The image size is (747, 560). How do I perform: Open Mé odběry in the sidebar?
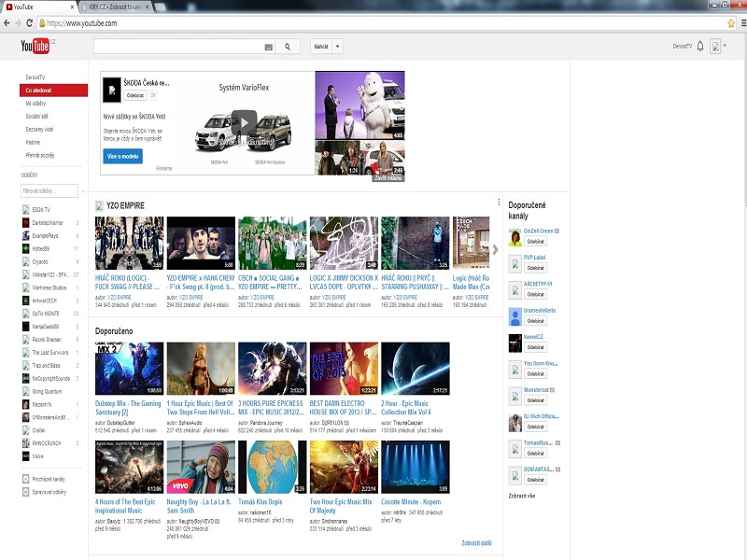tap(35, 104)
